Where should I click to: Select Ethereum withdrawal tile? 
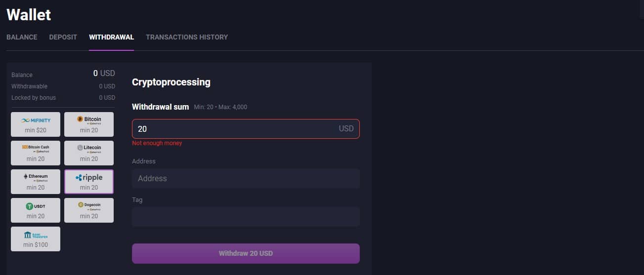pos(36,182)
